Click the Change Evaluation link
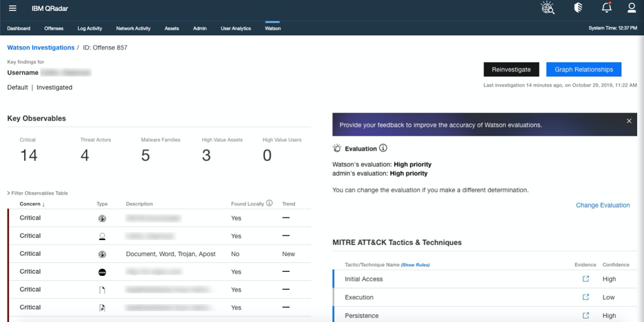644x322 pixels. [603, 205]
